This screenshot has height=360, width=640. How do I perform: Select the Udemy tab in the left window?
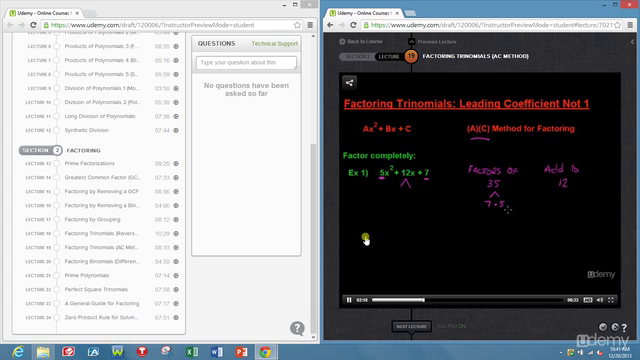[44, 13]
